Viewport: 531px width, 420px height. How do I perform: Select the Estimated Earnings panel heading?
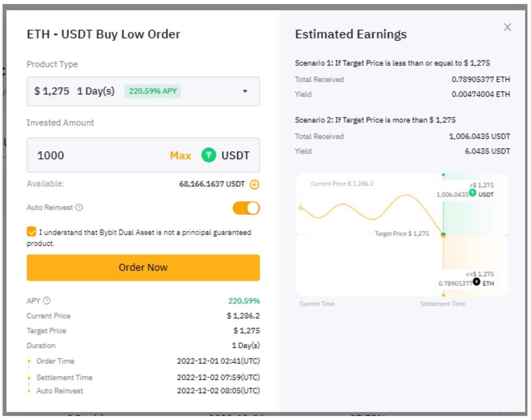[351, 34]
